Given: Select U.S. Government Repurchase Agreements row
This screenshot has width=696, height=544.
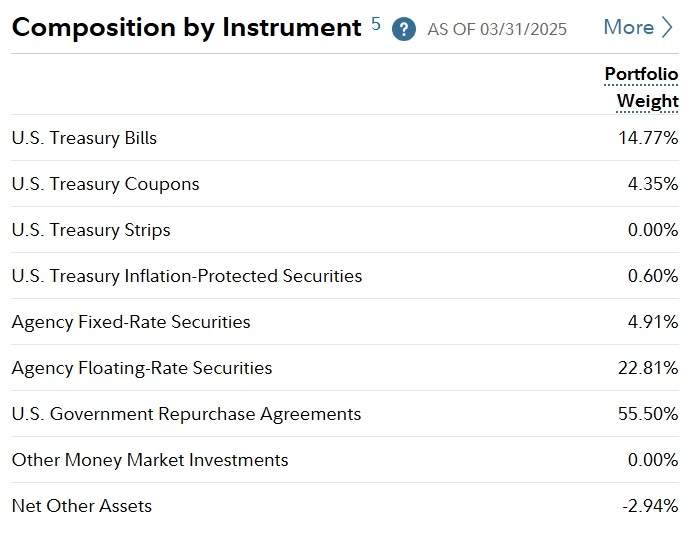Looking at the screenshot, I should (x=186, y=414).
